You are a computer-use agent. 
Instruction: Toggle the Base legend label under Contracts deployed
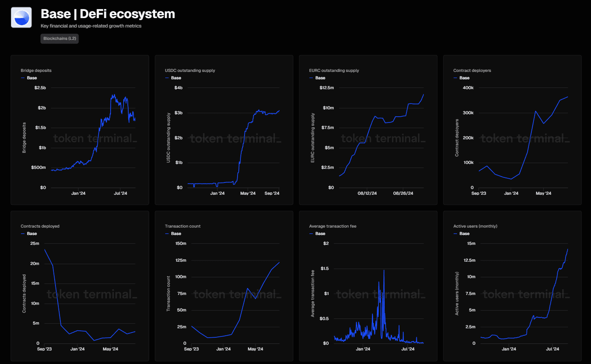[x=32, y=234]
